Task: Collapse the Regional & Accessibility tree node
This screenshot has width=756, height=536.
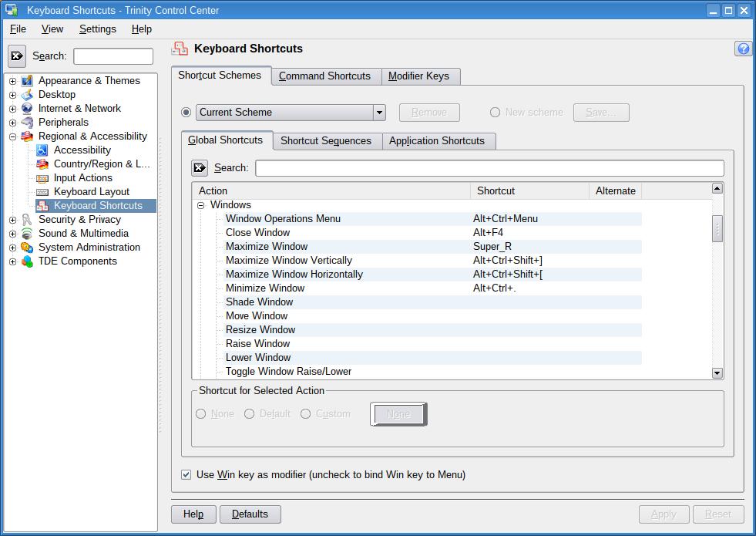Action: (12, 137)
